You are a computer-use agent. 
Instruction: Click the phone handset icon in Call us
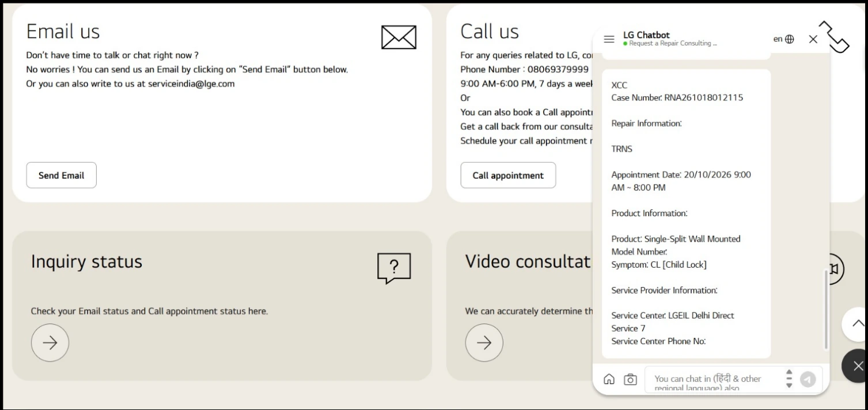834,37
